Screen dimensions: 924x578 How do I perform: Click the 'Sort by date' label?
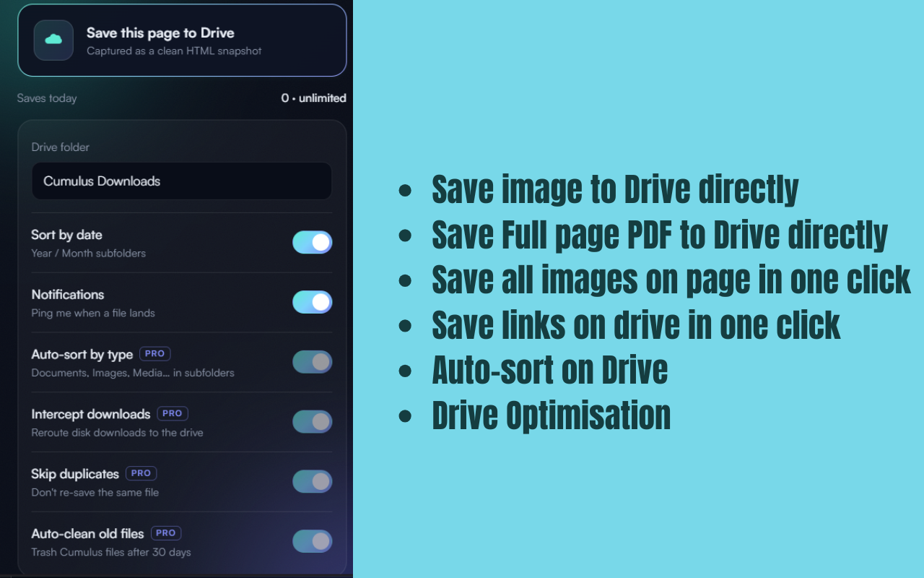(x=66, y=235)
